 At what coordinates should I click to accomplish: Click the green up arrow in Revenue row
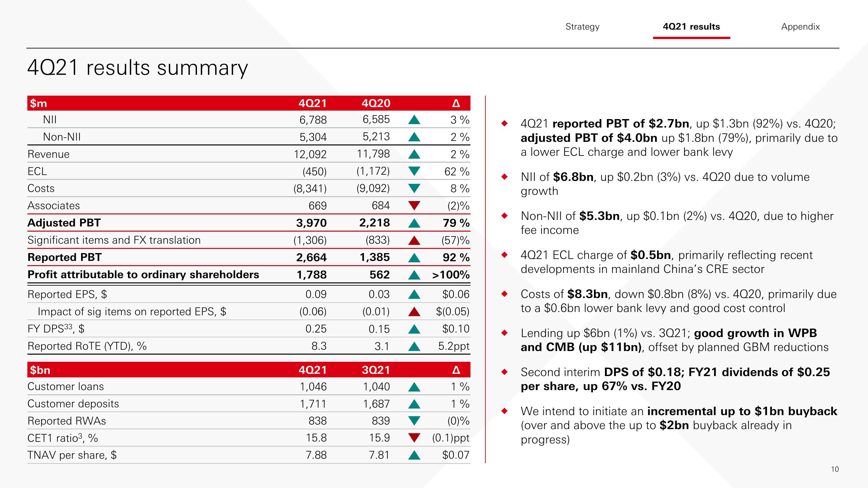pyautogui.click(x=414, y=154)
